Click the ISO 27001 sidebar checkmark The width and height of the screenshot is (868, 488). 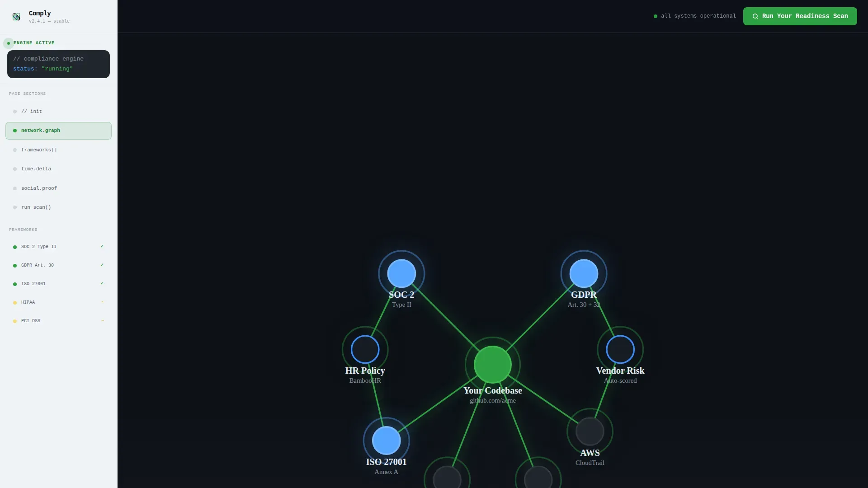pos(102,283)
